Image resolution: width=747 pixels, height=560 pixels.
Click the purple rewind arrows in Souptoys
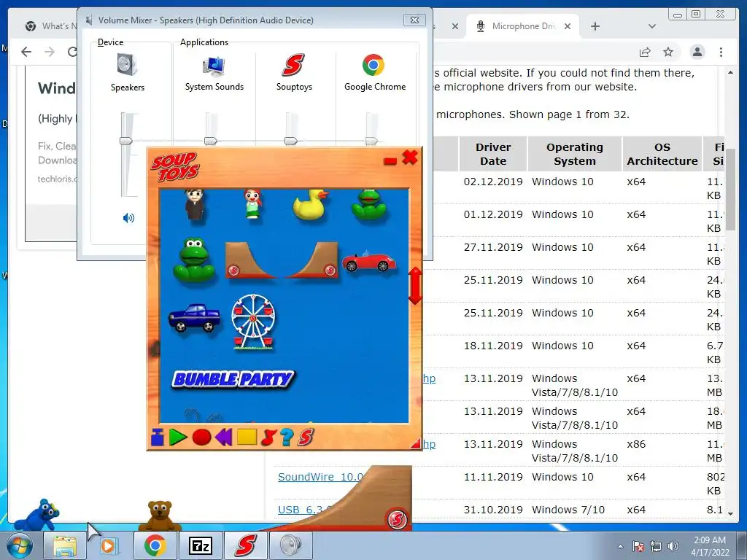(x=223, y=437)
